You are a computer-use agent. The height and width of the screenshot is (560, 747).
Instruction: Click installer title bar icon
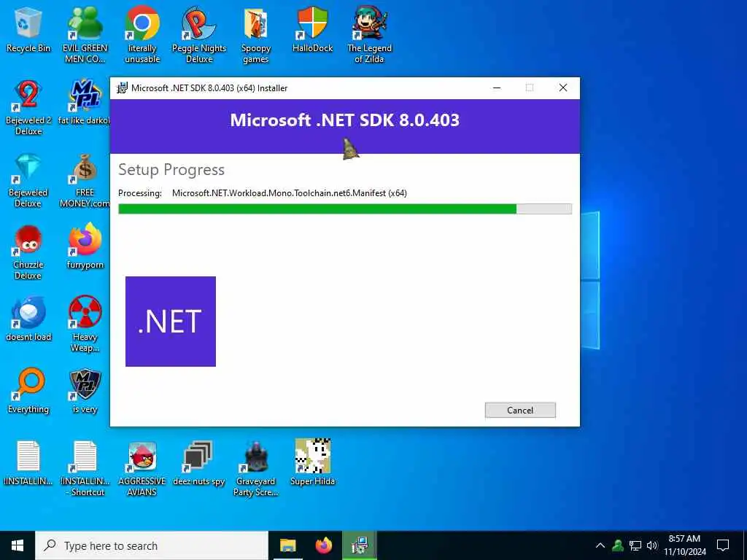coord(123,87)
